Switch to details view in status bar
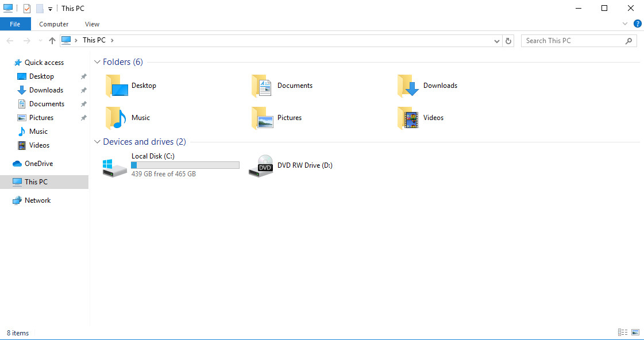The image size is (644, 340). pos(623,332)
